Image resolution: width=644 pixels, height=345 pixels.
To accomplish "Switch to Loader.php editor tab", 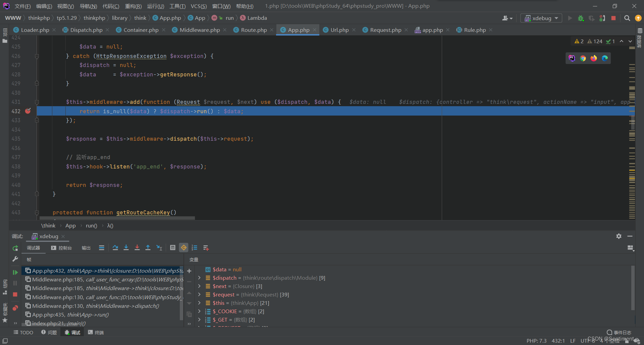I will pyautogui.click(x=35, y=30).
